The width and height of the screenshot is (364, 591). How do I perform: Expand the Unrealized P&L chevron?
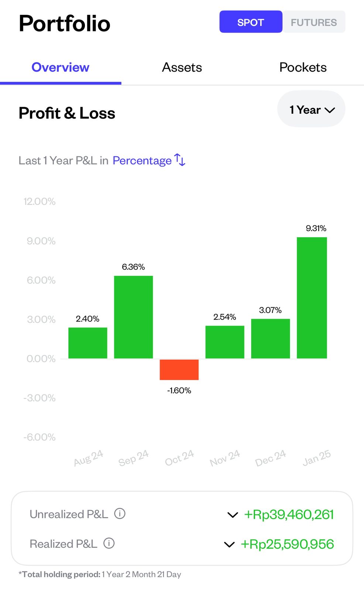point(233,515)
